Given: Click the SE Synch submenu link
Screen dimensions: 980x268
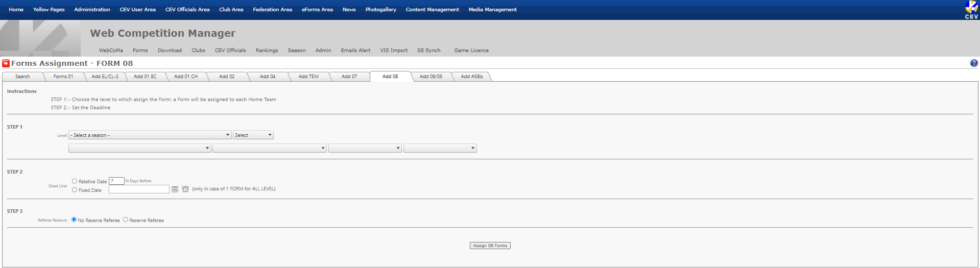Looking at the screenshot, I should [429, 51].
